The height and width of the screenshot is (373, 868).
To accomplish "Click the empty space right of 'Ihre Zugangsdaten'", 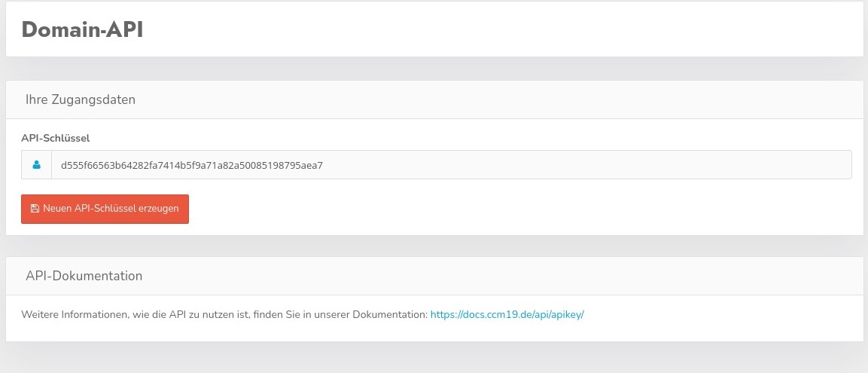I will pos(489,99).
